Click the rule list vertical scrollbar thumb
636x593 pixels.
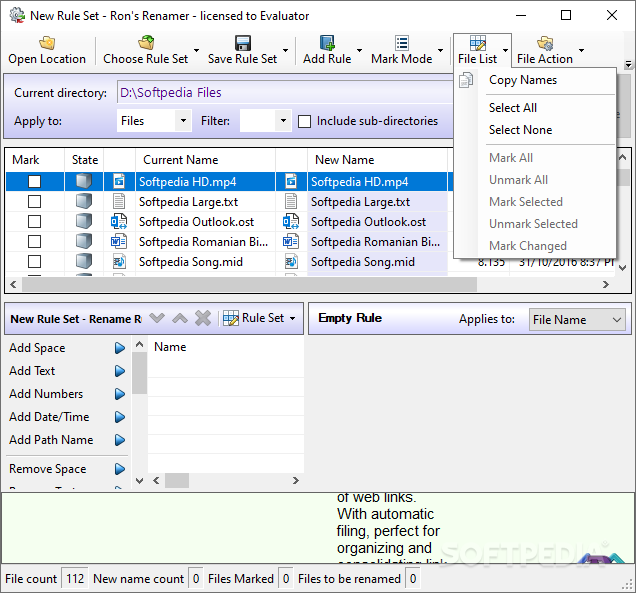(x=140, y=373)
